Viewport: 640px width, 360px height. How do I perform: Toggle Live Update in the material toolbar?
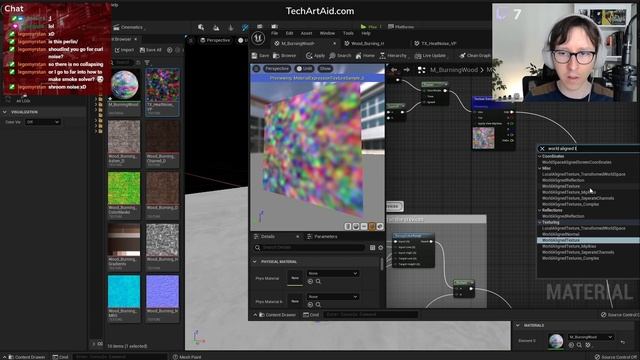[430, 56]
